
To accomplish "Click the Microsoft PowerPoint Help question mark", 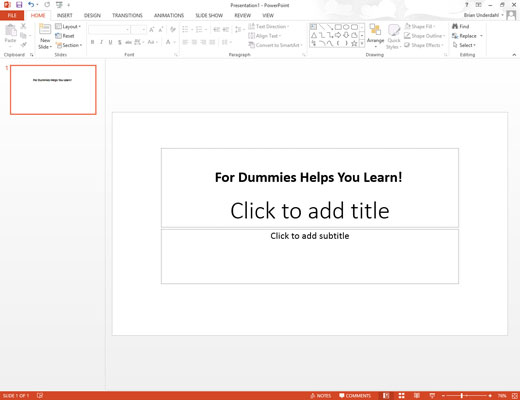I will click(467, 5).
